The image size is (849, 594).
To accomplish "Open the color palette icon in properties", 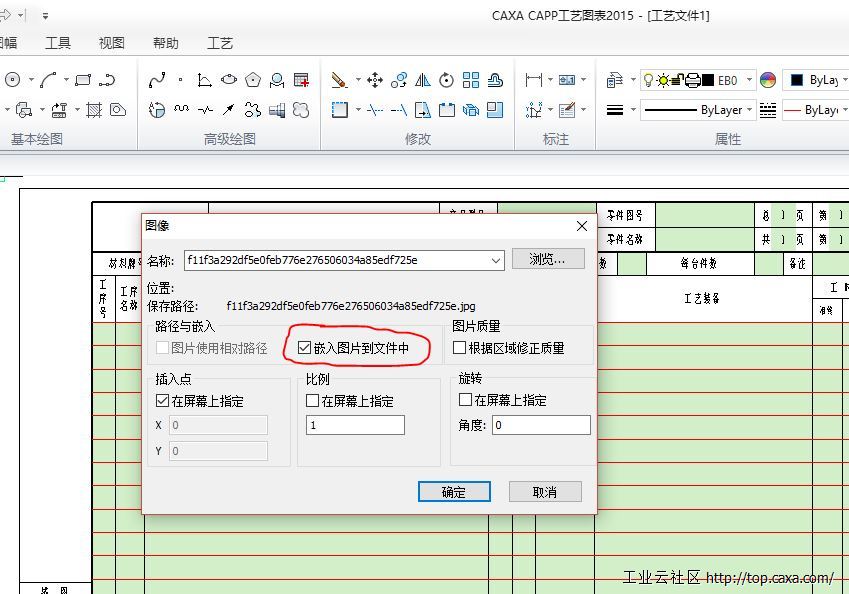I will [x=768, y=80].
